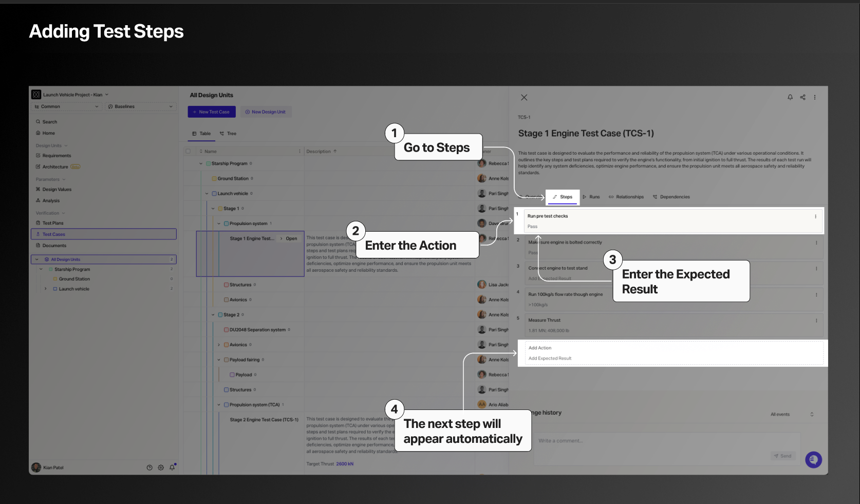Expand Launch vehicle in the sidebar tree

coord(46,289)
